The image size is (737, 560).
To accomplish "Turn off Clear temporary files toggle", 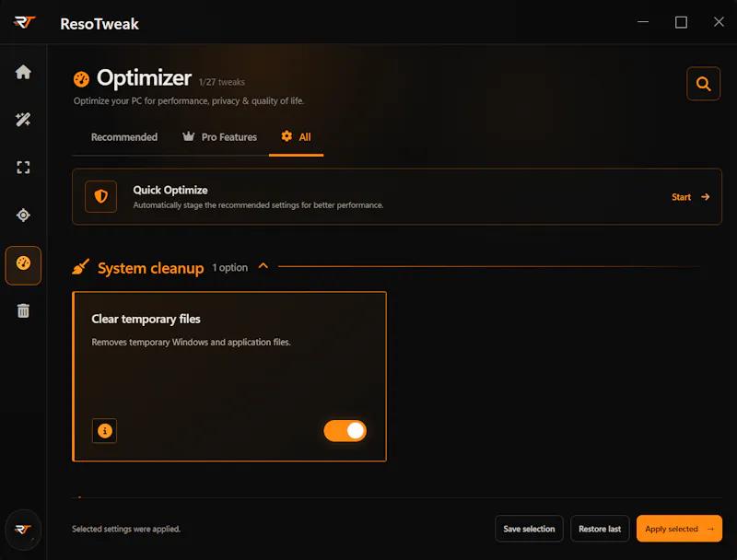I will point(345,431).
